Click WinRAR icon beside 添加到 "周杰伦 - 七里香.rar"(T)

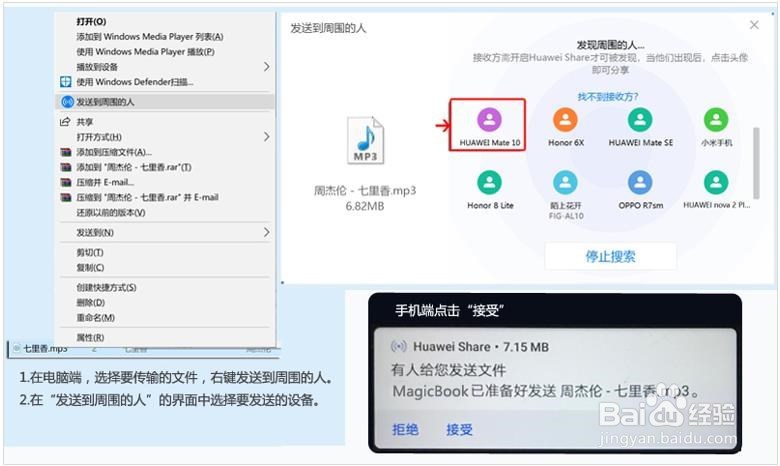pos(66,167)
